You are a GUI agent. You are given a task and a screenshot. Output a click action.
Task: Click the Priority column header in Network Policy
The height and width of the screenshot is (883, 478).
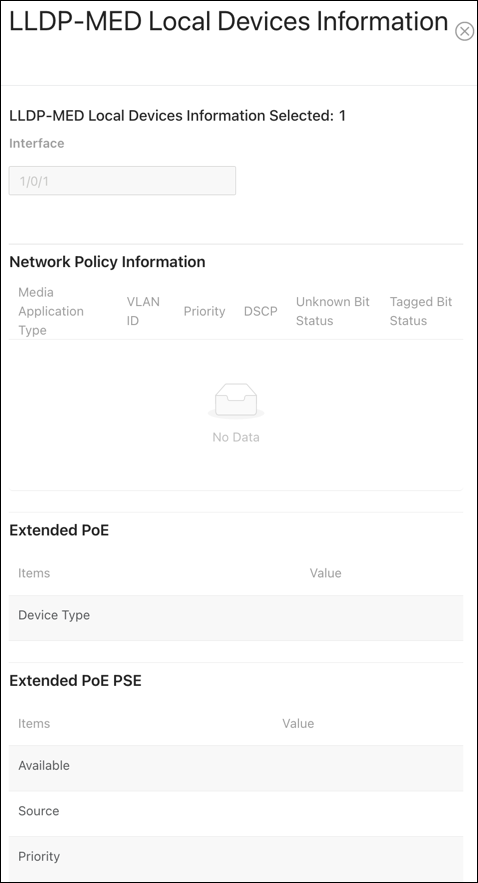click(204, 311)
